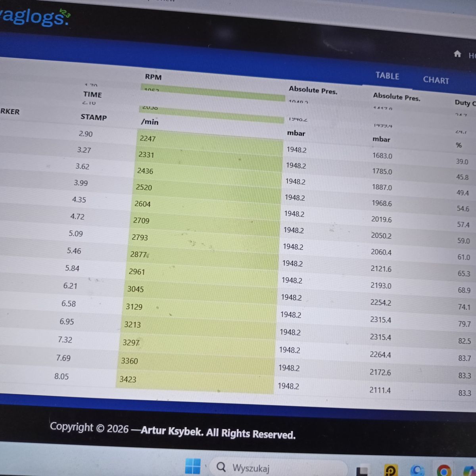Select timestamp cell 5.84

pyautogui.click(x=72, y=268)
